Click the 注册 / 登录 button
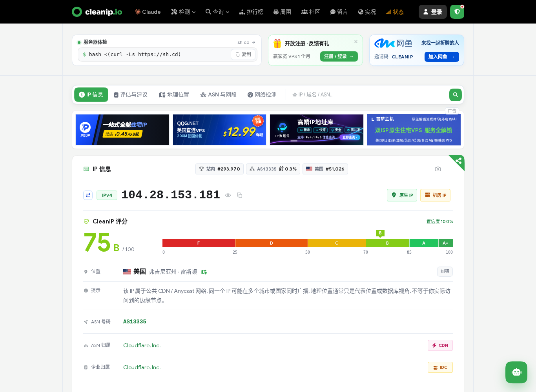Screen dimensions: 536x392 coord(339,56)
